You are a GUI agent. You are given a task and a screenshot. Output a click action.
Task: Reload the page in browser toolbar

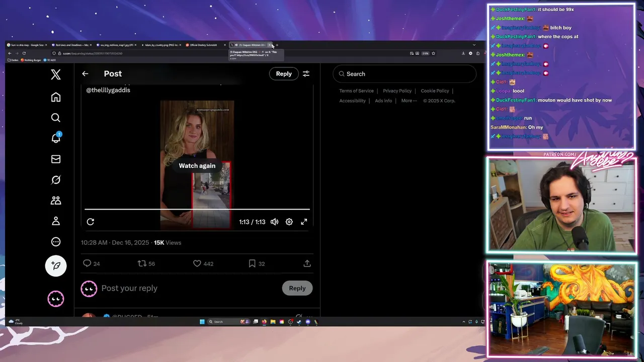pyautogui.click(x=24, y=53)
